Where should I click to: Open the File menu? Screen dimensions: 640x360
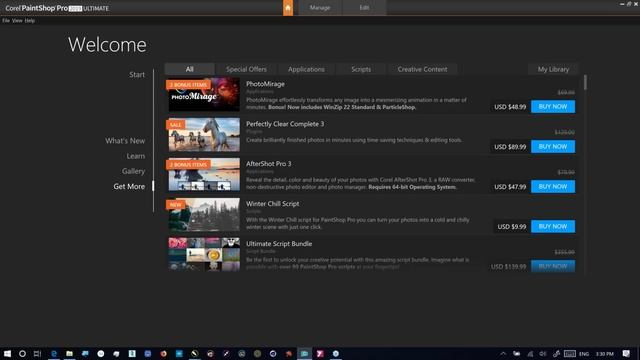click(6, 20)
